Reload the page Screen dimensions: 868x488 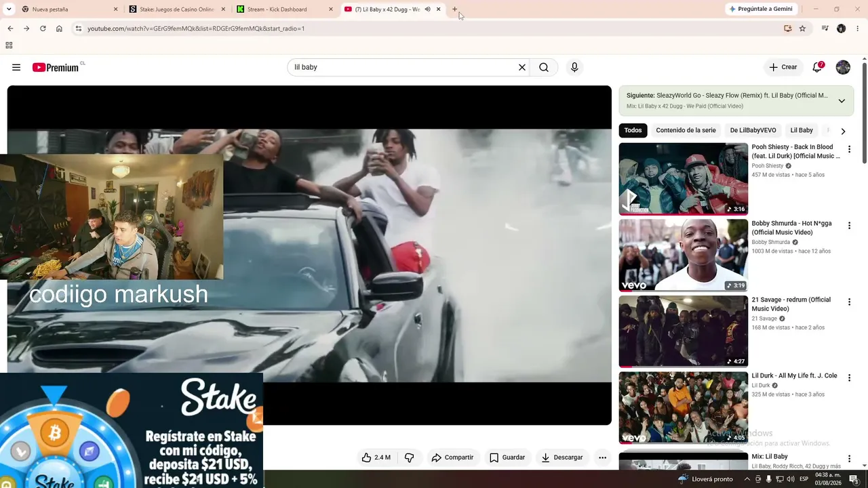coord(43,28)
